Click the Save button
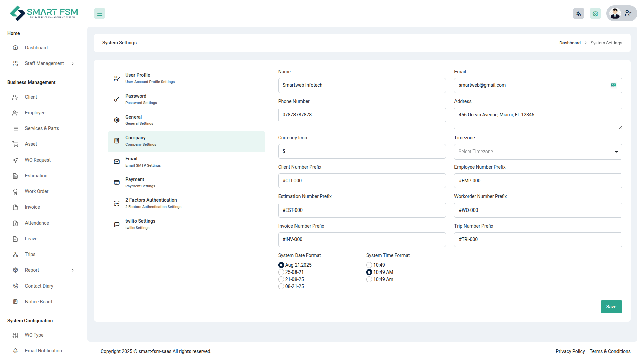Viewport: 644px width, 362px height. 611,307
